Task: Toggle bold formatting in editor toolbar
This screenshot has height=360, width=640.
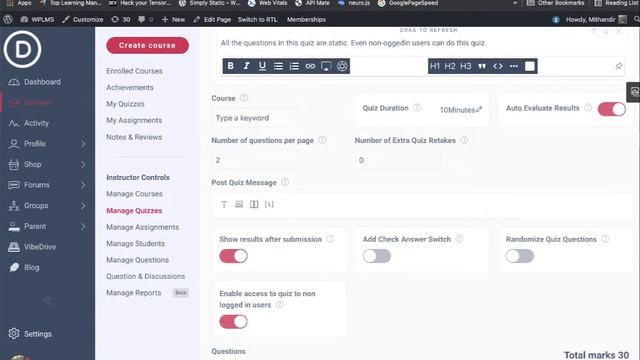Action: pyautogui.click(x=231, y=66)
